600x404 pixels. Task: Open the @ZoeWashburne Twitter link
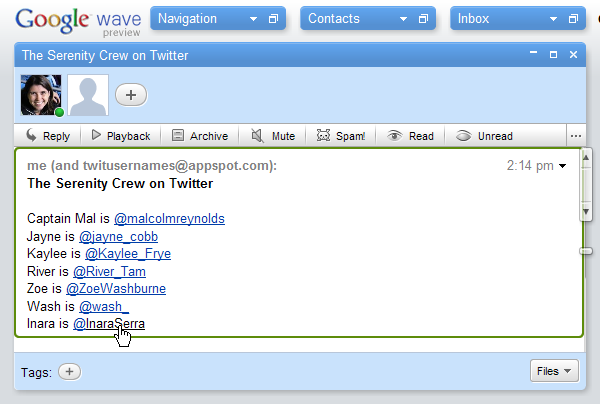[116, 288]
